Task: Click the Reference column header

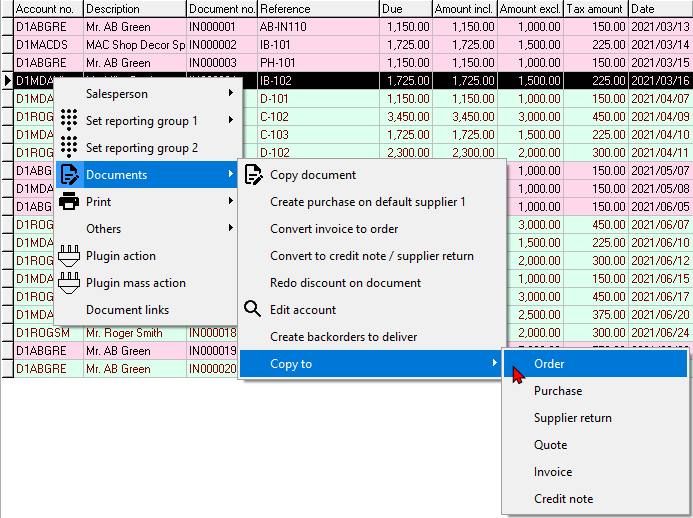Action: (x=318, y=9)
